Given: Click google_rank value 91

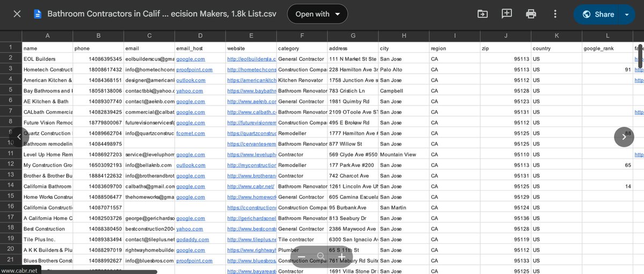Looking at the screenshot, I should pos(607,69).
